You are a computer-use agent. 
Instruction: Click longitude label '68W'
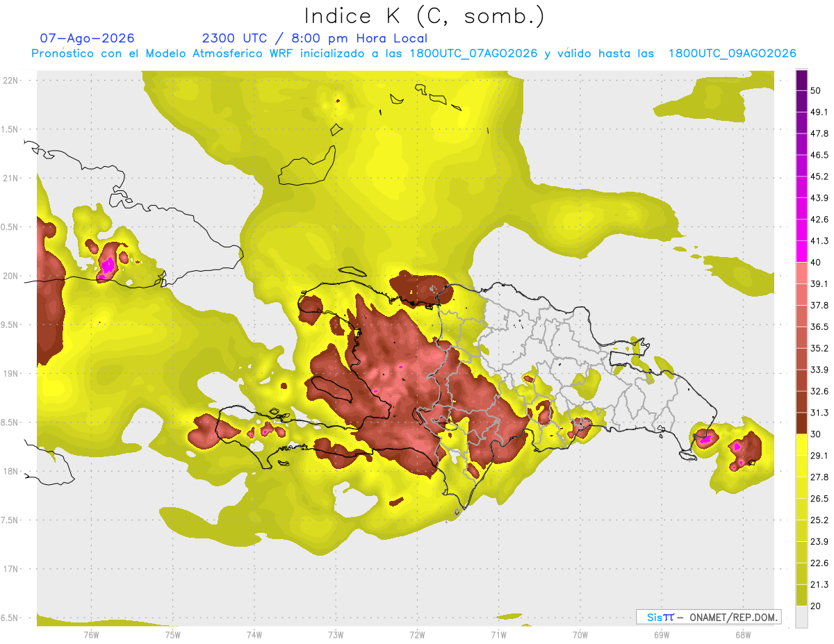pos(742,634)
